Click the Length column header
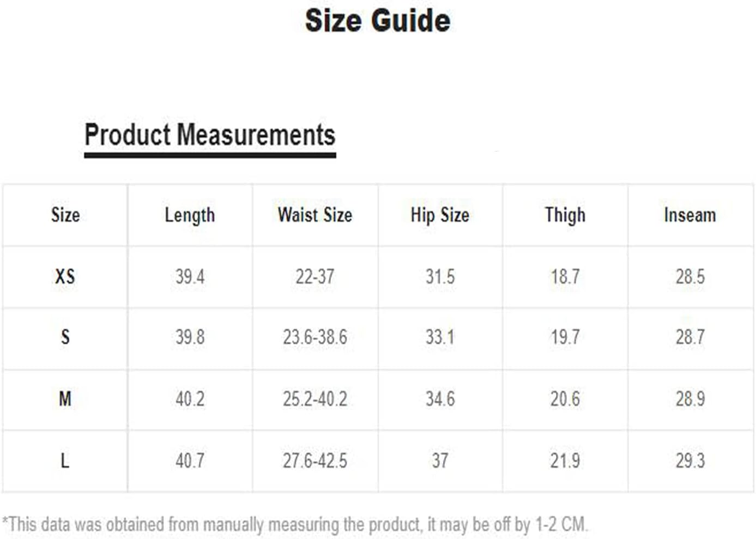 tap(190, 215)
